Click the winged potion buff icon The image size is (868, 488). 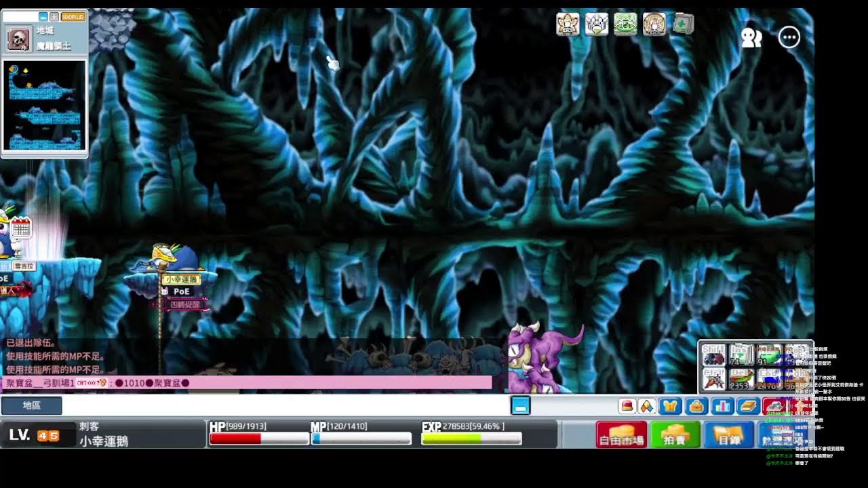[x=596, y=24]
